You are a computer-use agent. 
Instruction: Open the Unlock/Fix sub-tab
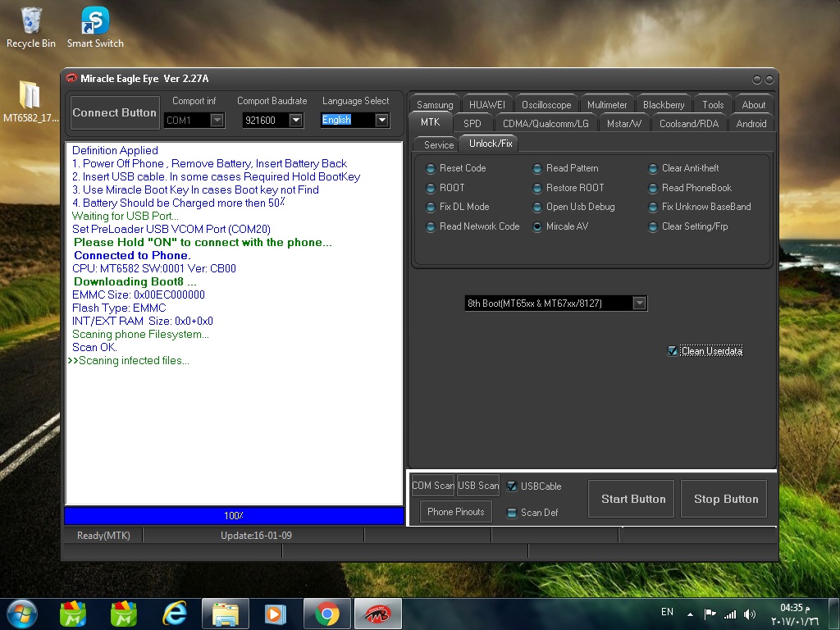click(x=491, y=143)
